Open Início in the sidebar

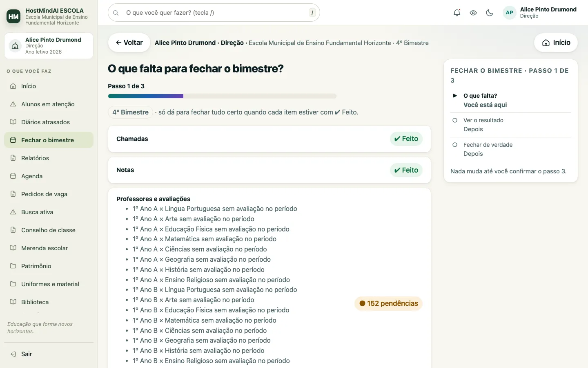pyautogui.click(x=49, y=86)
